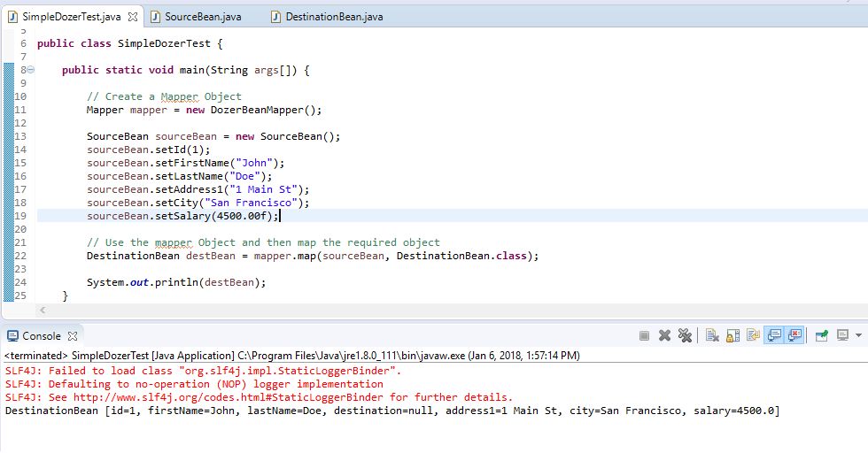Clear the console output

[x=712, y=335]
